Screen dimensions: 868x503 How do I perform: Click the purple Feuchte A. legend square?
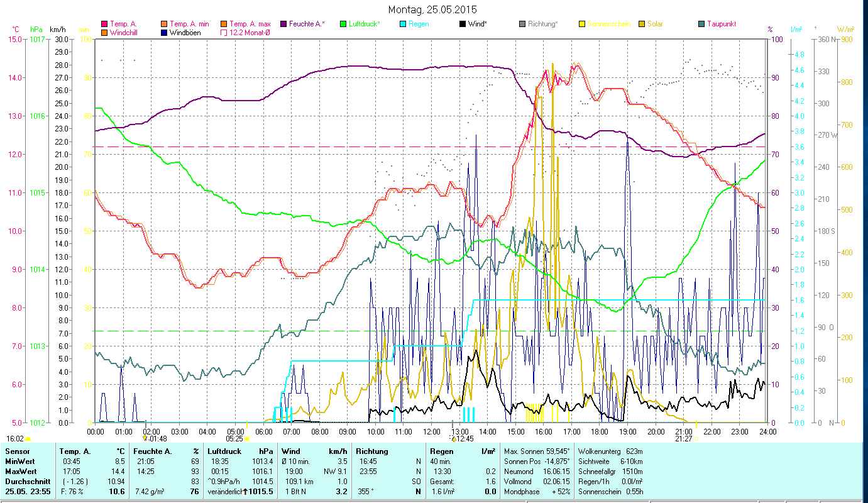[x=283, y=24]
